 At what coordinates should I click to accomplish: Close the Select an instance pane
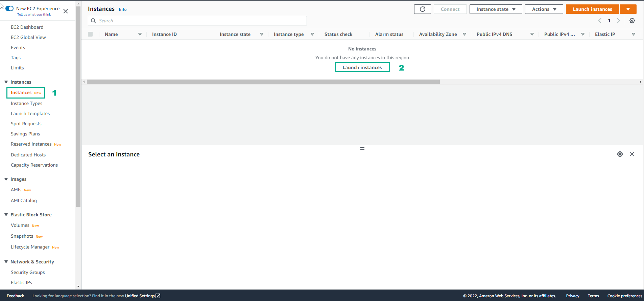click(631, 154)
